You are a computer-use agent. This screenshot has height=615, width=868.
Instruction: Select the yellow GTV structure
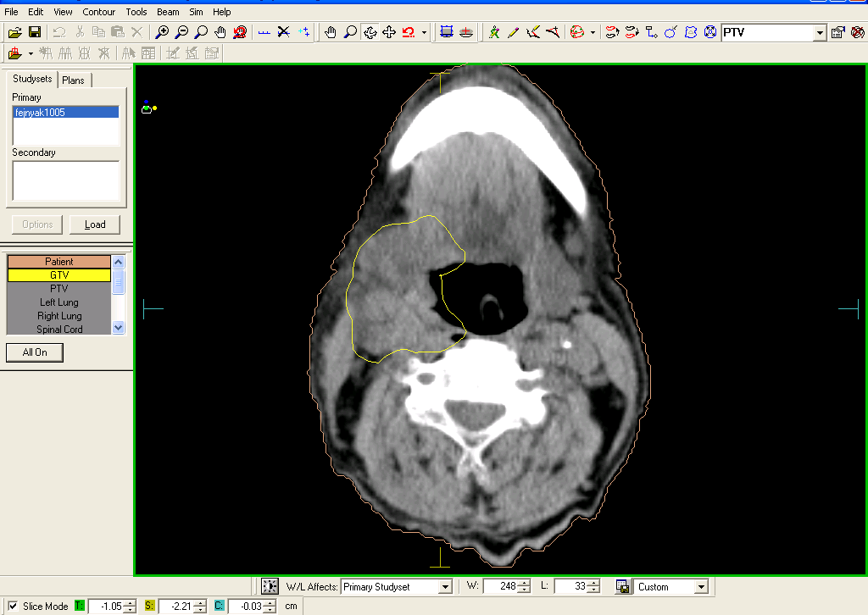tap(58, 274)
